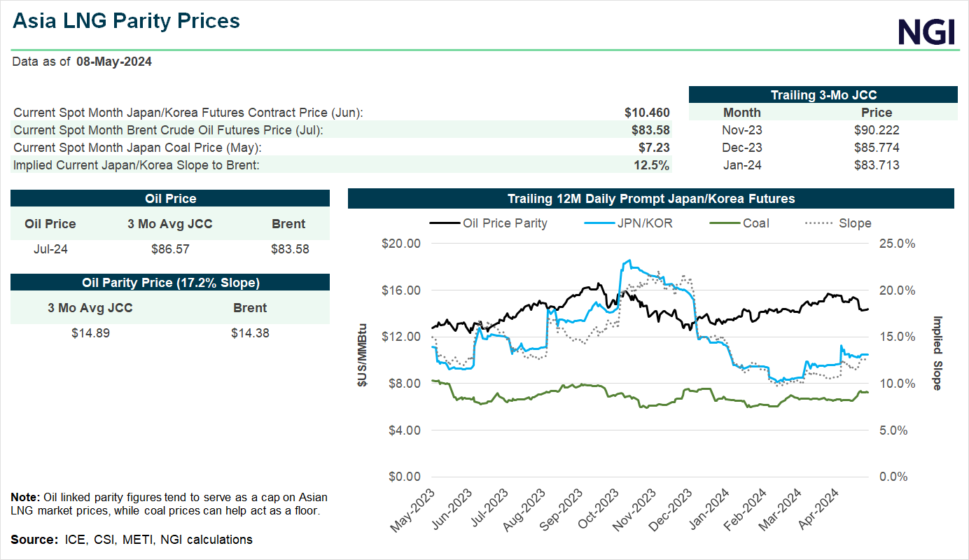Select the Jul-24 oil price cell
969x560 pixels.
coord(50,248)
